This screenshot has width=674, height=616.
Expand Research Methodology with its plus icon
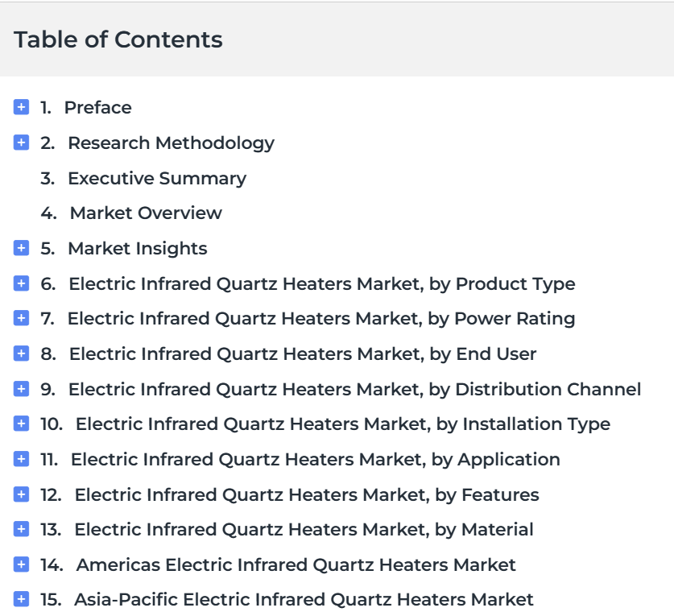(21, 143)
